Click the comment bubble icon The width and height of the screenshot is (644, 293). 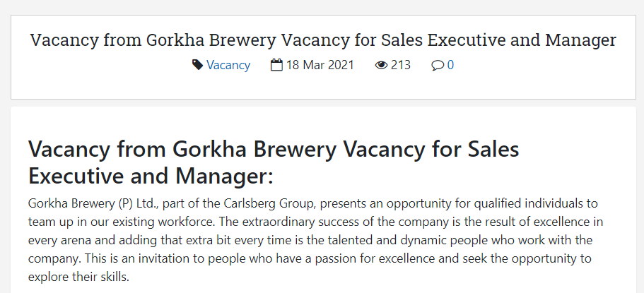438,65
